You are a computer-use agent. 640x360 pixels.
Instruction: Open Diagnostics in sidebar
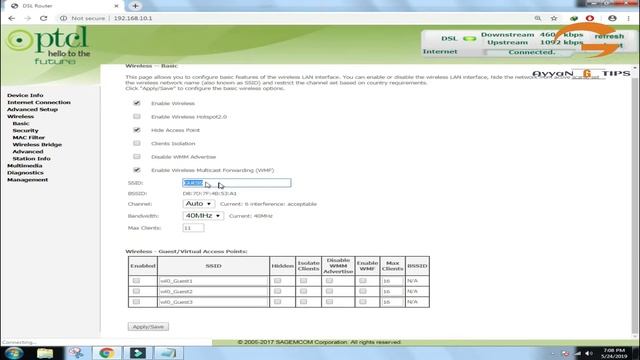click(25, 173)
